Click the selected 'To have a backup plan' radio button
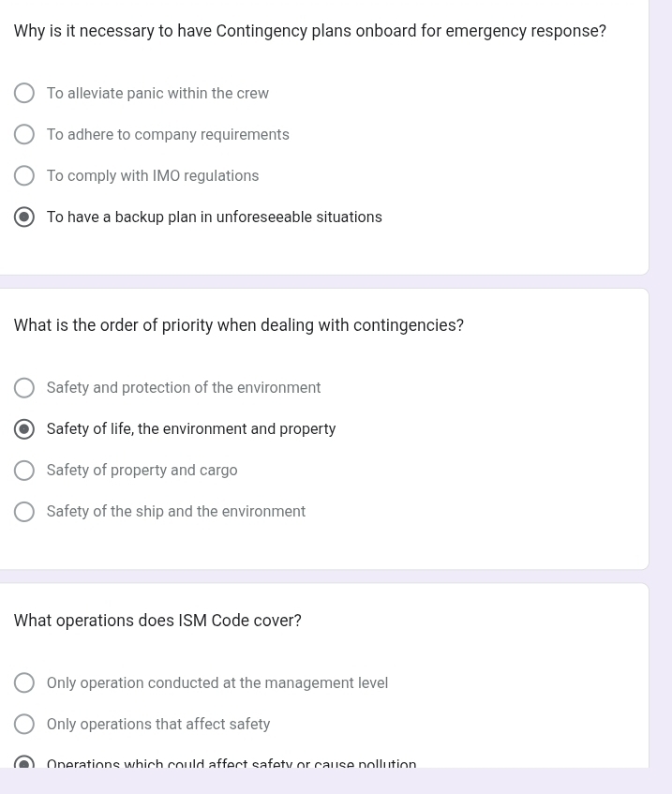The image size is (672, 794). pos(24,217)
